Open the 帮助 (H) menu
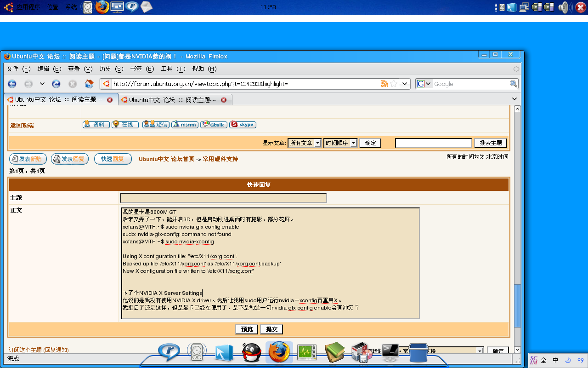The height and width of the screenshot is (368, 588). 204,69
